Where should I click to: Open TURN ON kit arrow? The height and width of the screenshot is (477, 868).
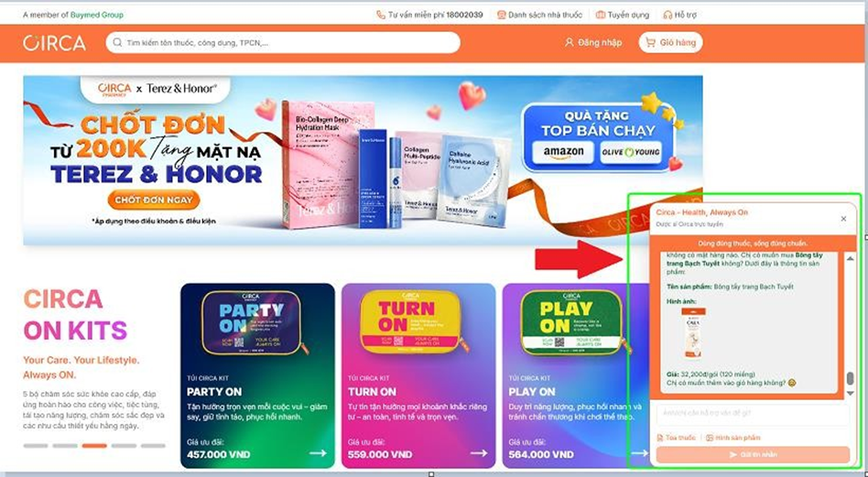480,453
